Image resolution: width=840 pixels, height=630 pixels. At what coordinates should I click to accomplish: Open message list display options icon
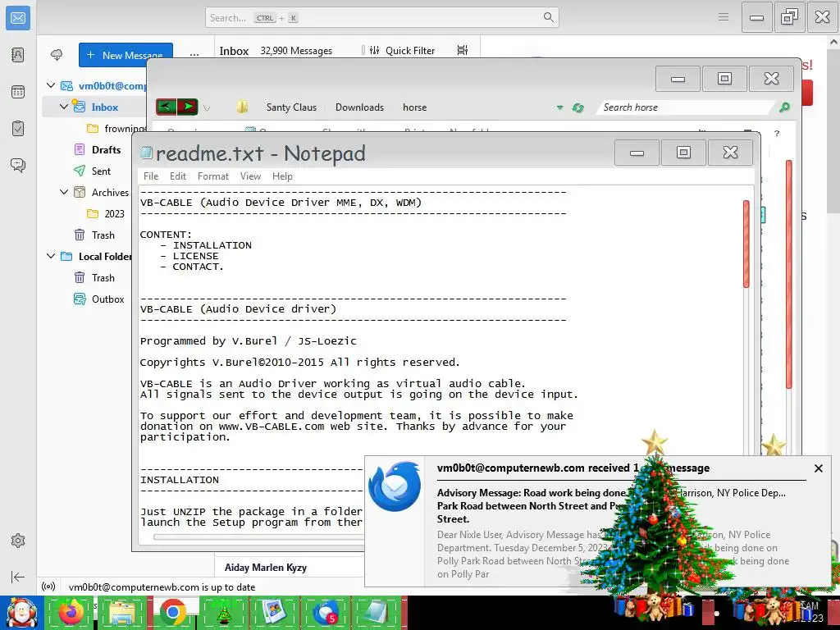point(463,50)
